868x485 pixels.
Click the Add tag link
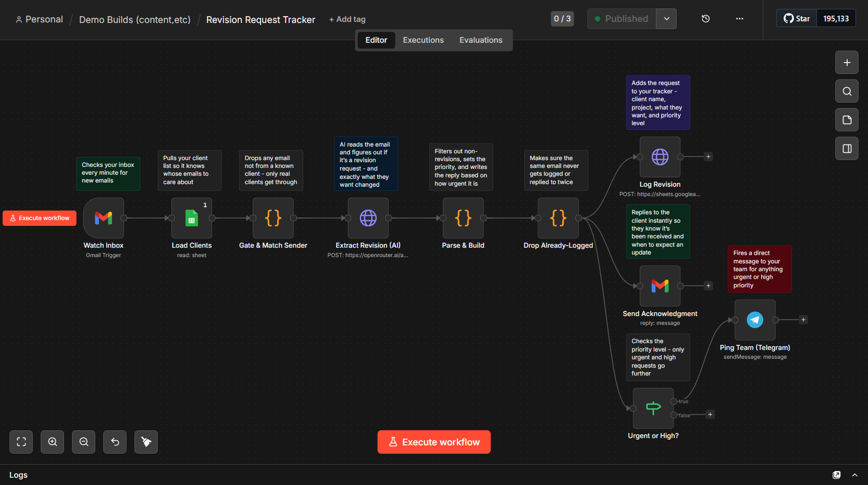348,19
